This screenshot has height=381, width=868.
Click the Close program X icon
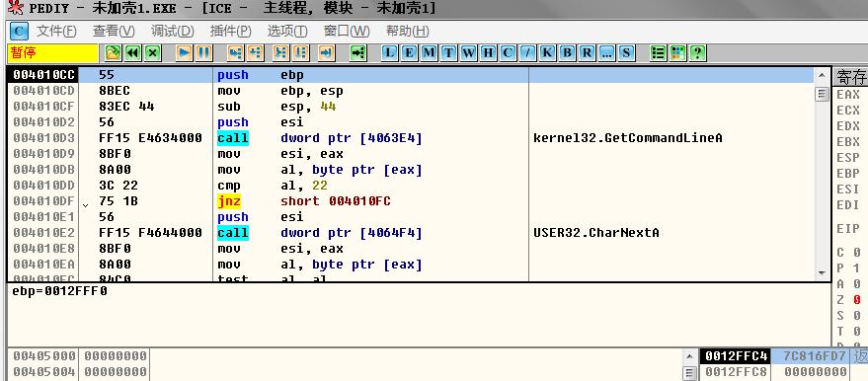pyautogui.click(x=153, y=53)
